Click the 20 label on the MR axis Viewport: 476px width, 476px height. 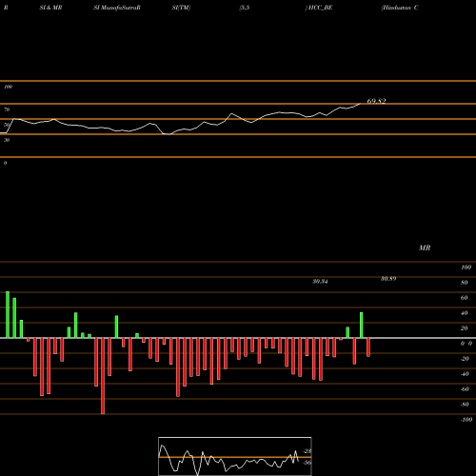point(465,328)
